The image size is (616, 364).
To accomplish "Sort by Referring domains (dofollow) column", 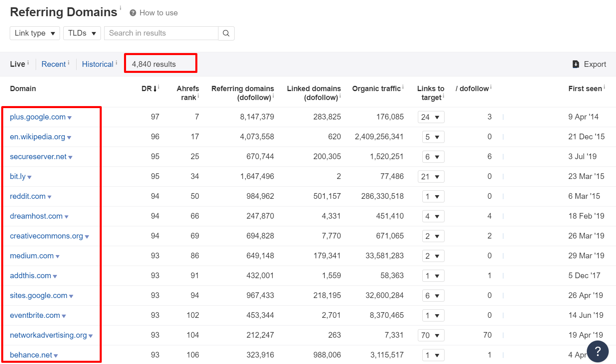I will (x=242, y=93).
